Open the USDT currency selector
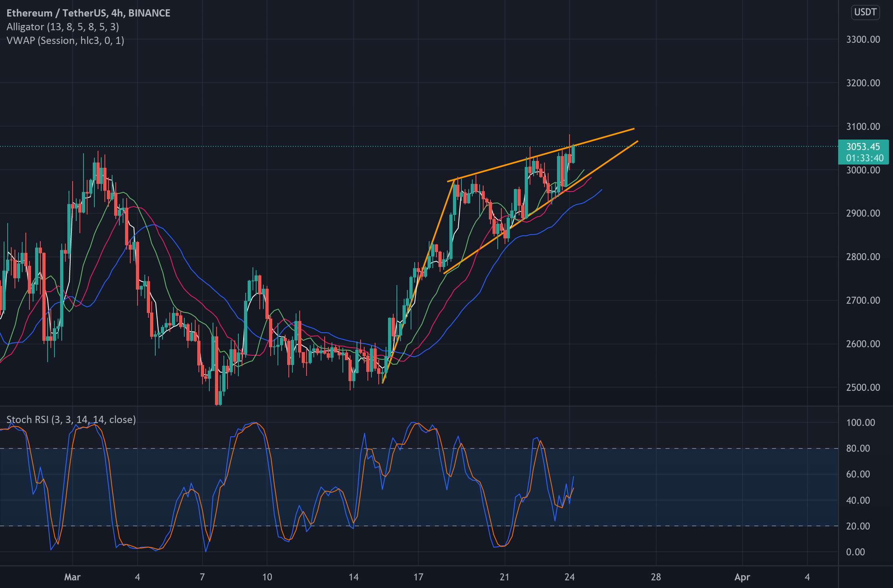The width and height of the screenshot is (893, 588). [865, 12]
